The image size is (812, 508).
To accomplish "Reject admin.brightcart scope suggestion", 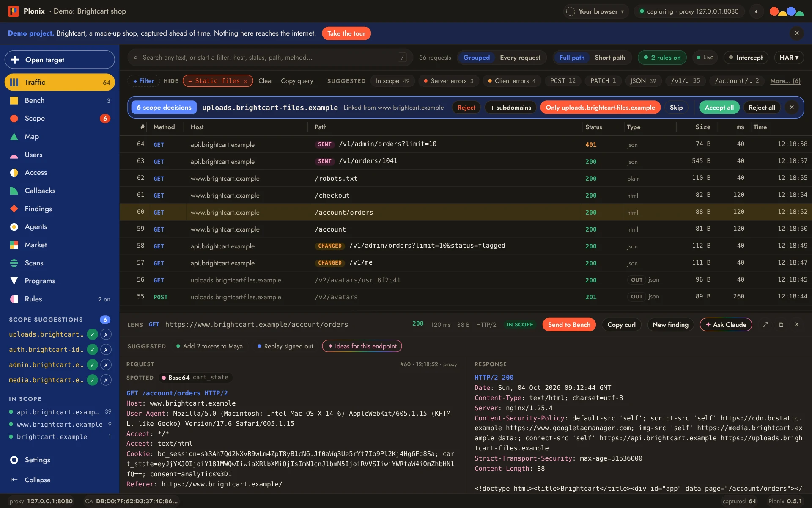I will (106, 365).
